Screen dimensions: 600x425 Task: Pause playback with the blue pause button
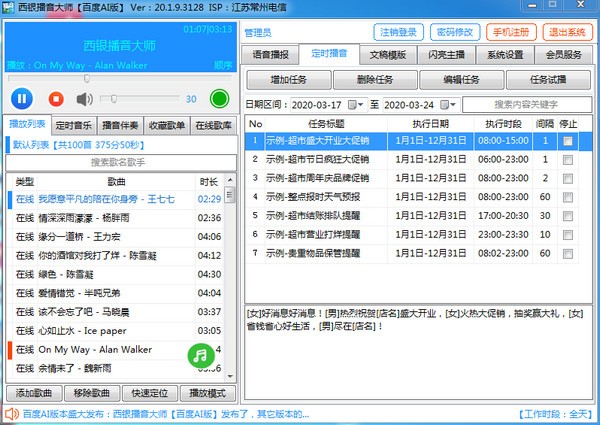click(23, 98)
